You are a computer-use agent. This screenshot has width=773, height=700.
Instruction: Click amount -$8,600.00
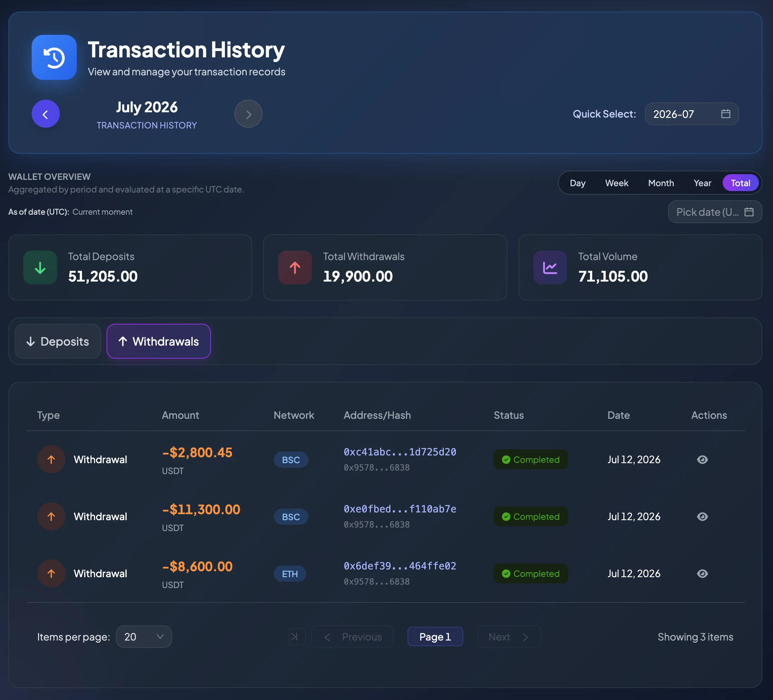coord(197,567)
